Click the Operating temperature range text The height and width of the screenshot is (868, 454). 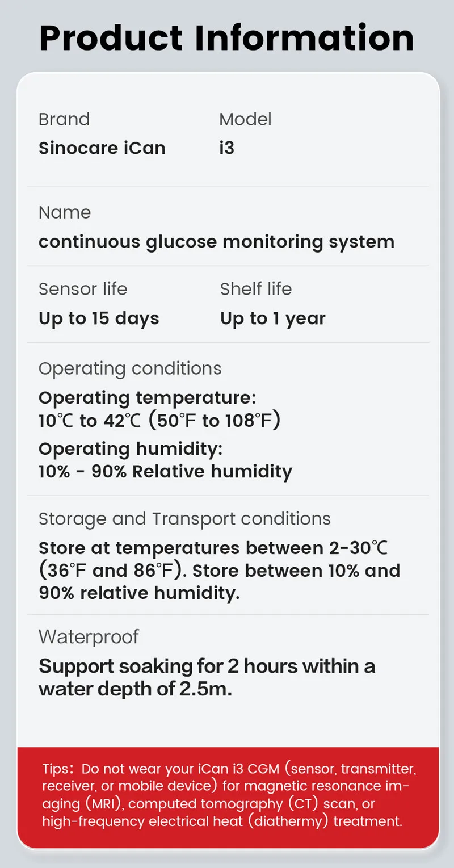click(x=159, y=421)
